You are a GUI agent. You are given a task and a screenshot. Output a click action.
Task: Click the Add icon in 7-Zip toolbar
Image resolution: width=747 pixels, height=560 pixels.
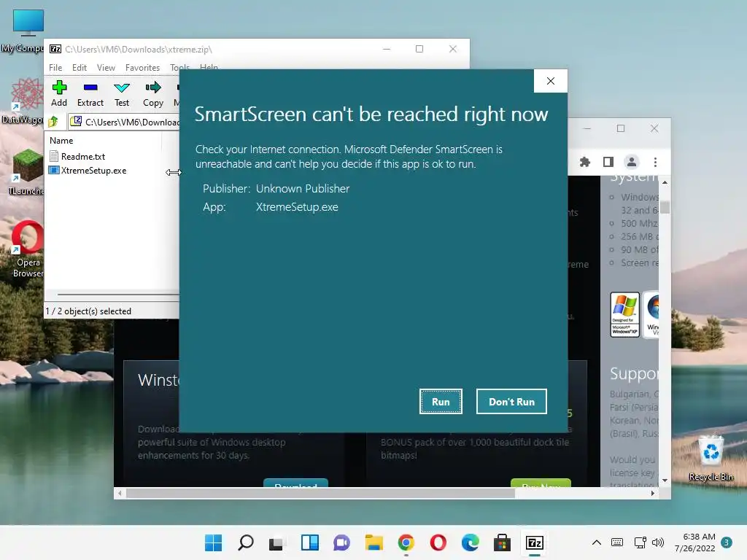tap(59, 93)
